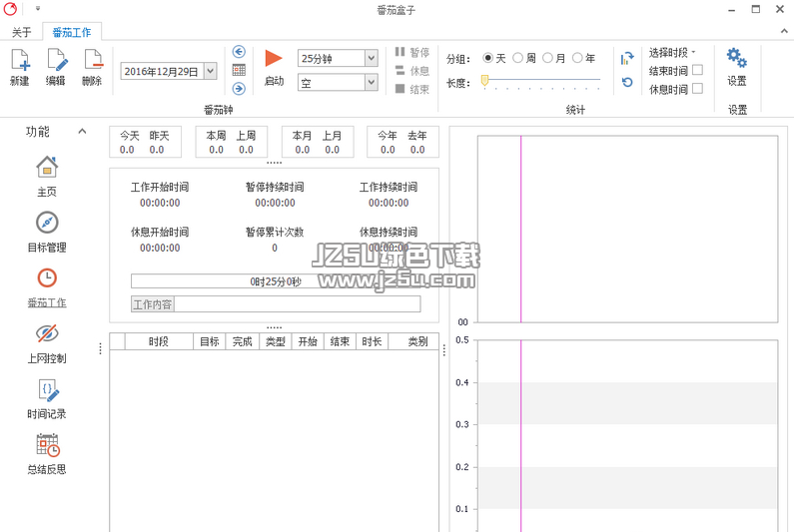The image size is (794, 532).
Task: Click the 暂停累计次数 value 0
Action: click(275, 248)
